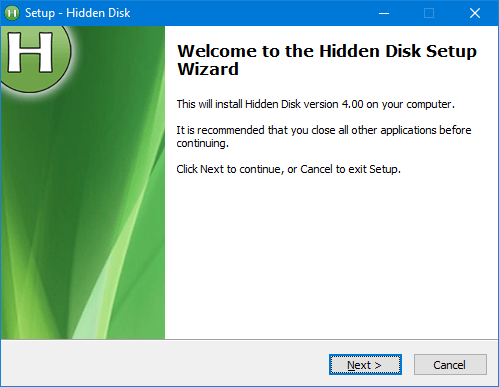The image size is (499, 387).
Task: Click the green wizard banner image
Action: click(83, 183)
